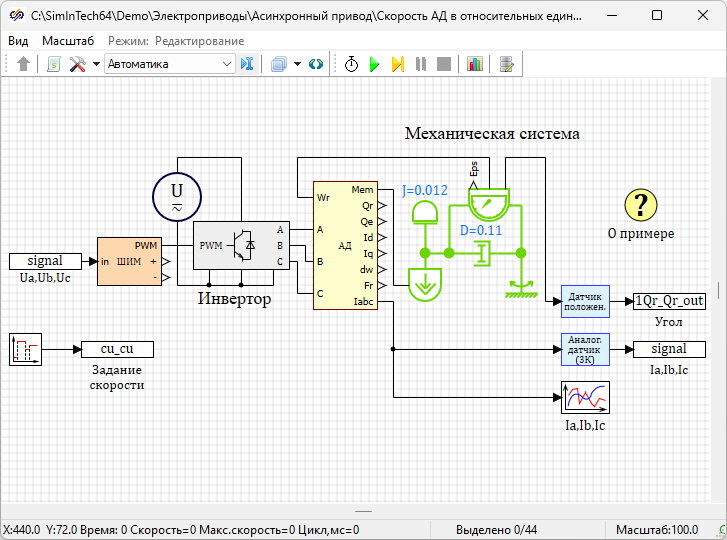This screenshot has width=727, height=540.
Task: Open the Масштаб menu
Action: tap(68, 40)
